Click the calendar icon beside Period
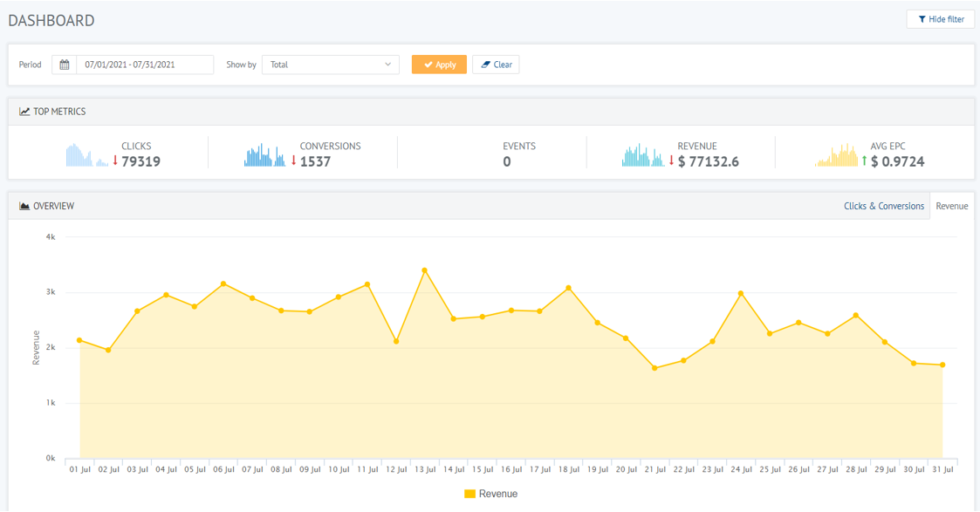The width and height of the screenshot is (980, 512). tap(64, 65)
